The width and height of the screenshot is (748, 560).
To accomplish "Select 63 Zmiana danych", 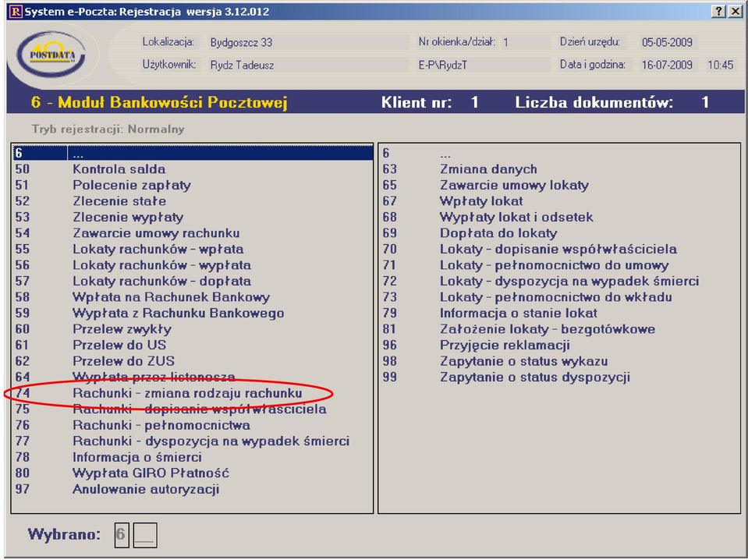I will [559, 169].
